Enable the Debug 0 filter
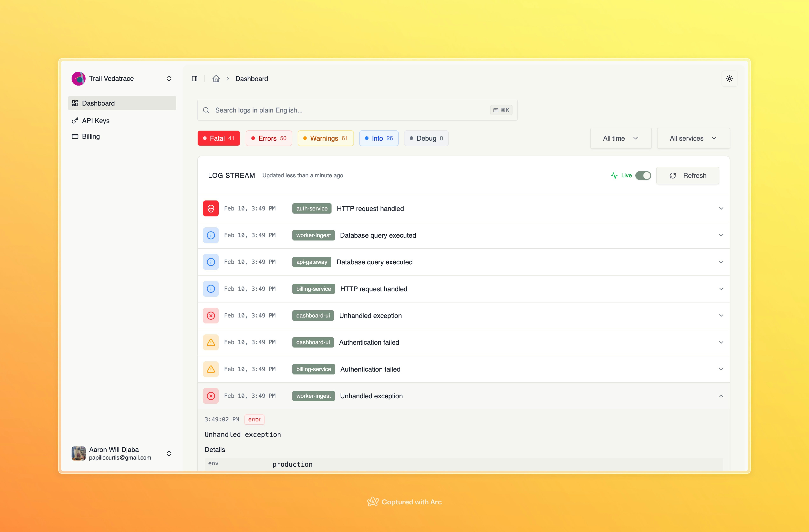Viewport: 809px width, 532px height. (x=426, y=138)
